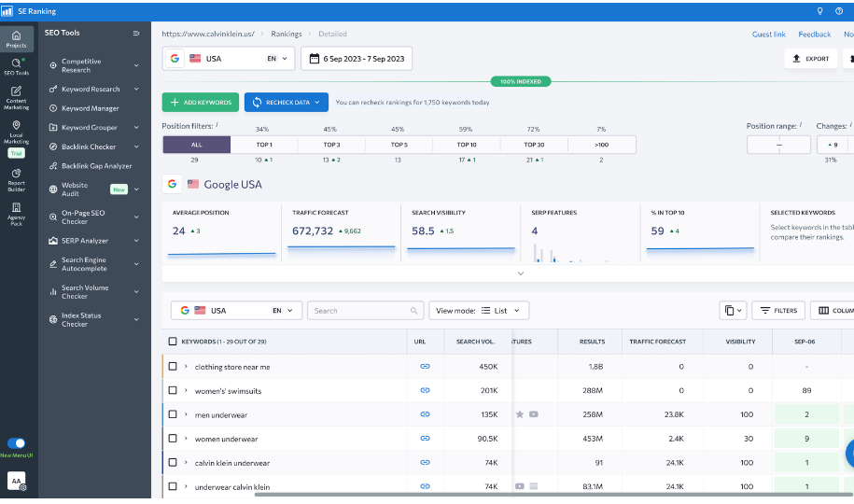Image resolution: width=854 pixels, height=504 pixels.
Task: Check the box for women underwear keyword
Action: pyautogui.click(x=173, y=439)
